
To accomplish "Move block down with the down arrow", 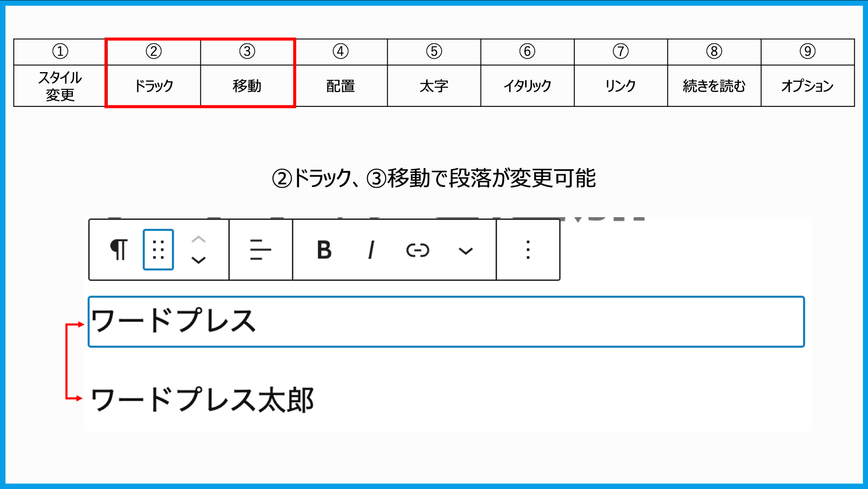I will click(198, 260).
